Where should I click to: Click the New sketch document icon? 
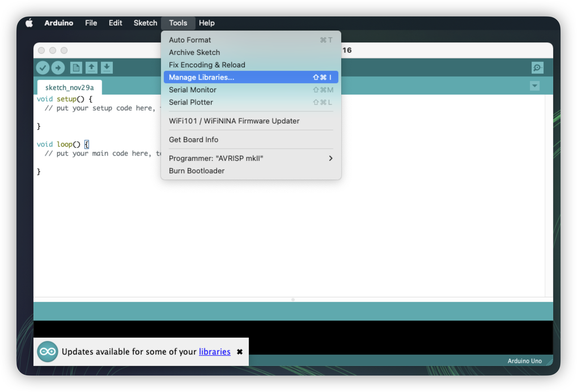tap(76, 68)
